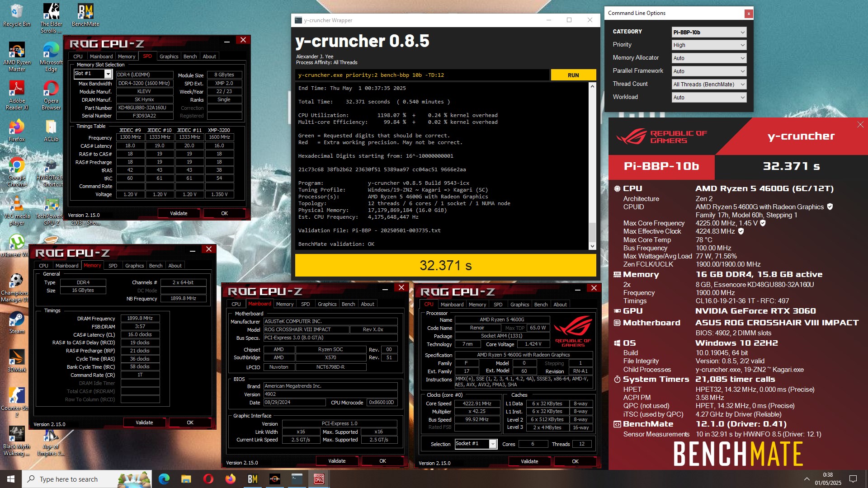Close the Command Line Options panel
Viewport: 868px width, 488px height.
748,14
